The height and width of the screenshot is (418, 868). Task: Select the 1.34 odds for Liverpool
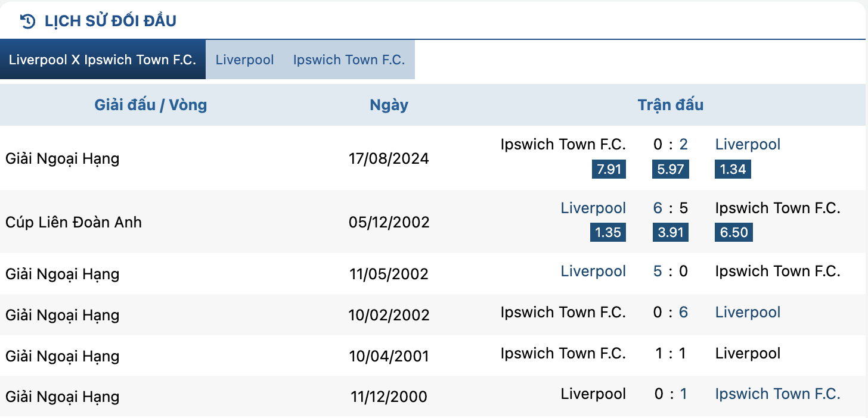point(733,169)
